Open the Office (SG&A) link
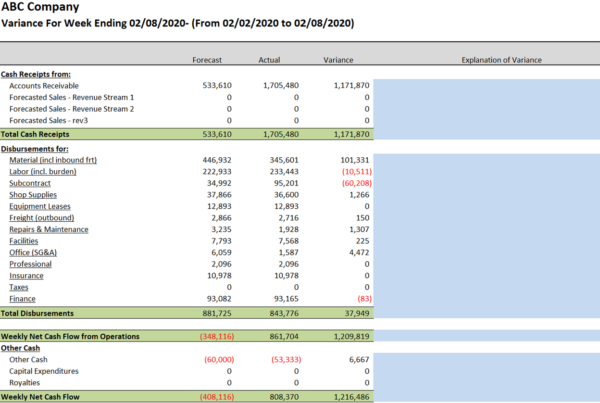Viewport: 600px width, 403px height. (x=33, y=252)
